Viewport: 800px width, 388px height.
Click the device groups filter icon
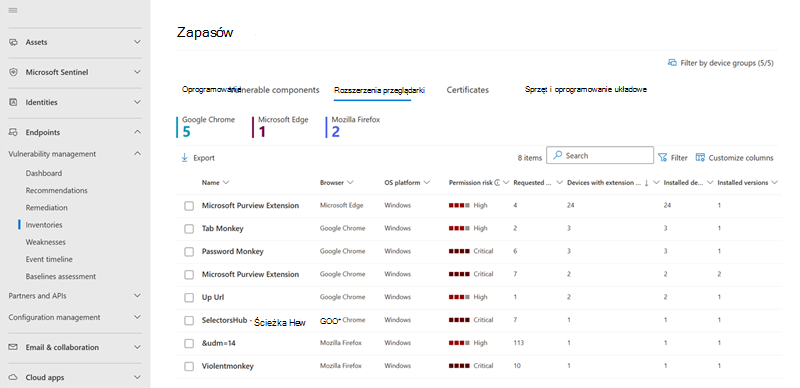(672, 63)
